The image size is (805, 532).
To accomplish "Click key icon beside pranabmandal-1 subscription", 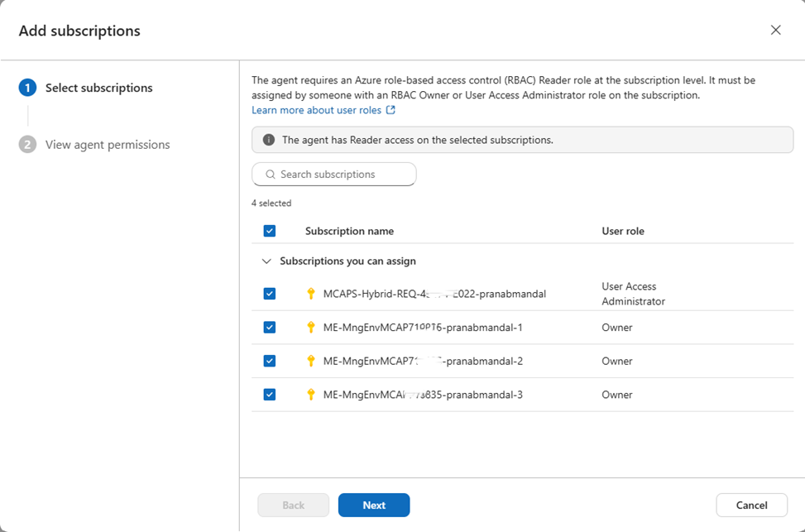I will click(x=311, y=328).
